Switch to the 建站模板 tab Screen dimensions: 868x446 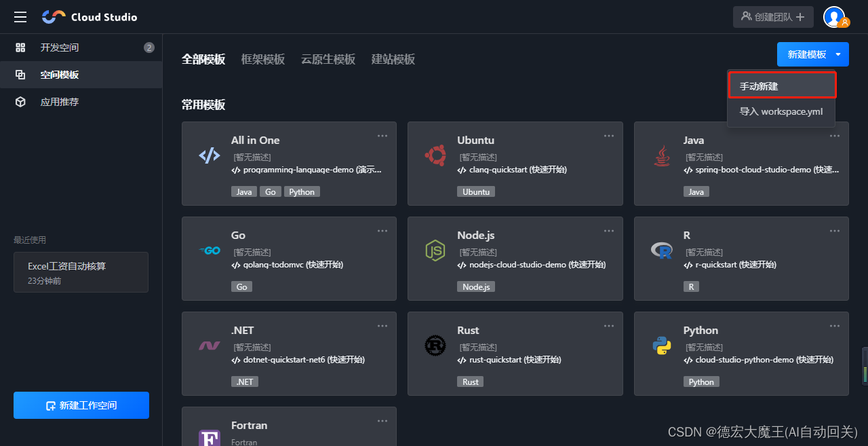click(393, 59)
